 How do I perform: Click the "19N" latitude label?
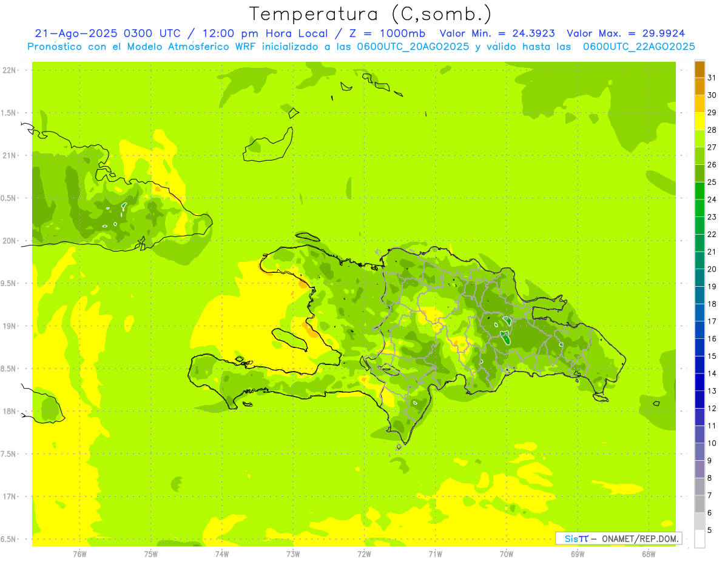(x=10, y=326)
